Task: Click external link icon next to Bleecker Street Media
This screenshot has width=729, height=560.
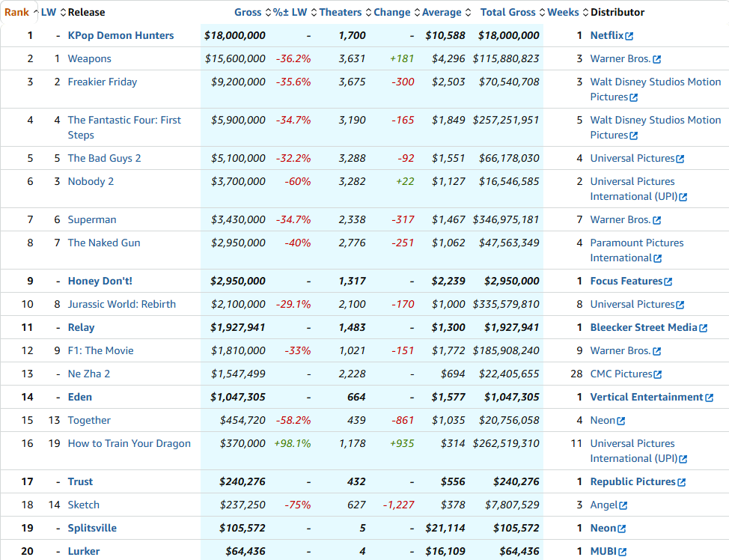Action: pos(704,328)
